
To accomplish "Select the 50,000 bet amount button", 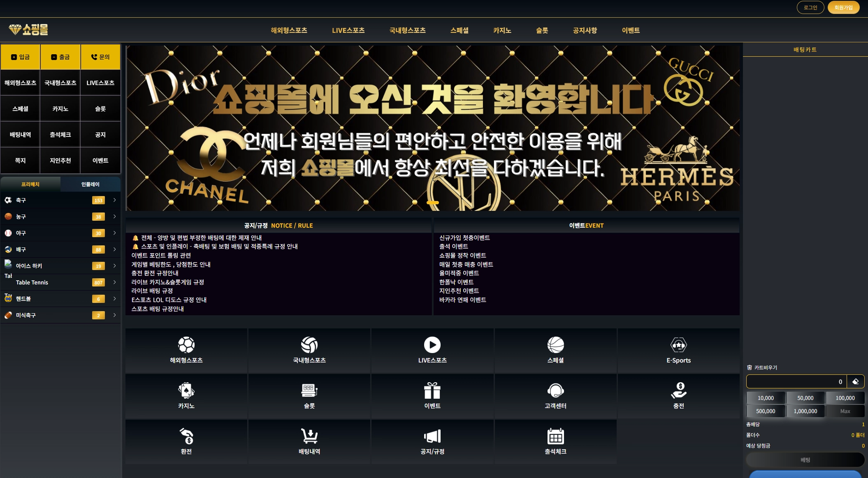I will (805, 398).
